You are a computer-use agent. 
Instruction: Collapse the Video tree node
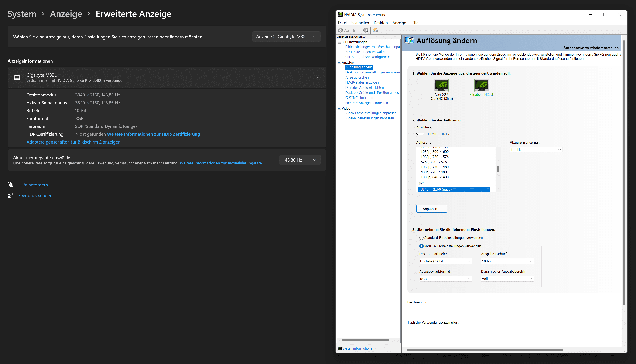(x=339, y=108)
